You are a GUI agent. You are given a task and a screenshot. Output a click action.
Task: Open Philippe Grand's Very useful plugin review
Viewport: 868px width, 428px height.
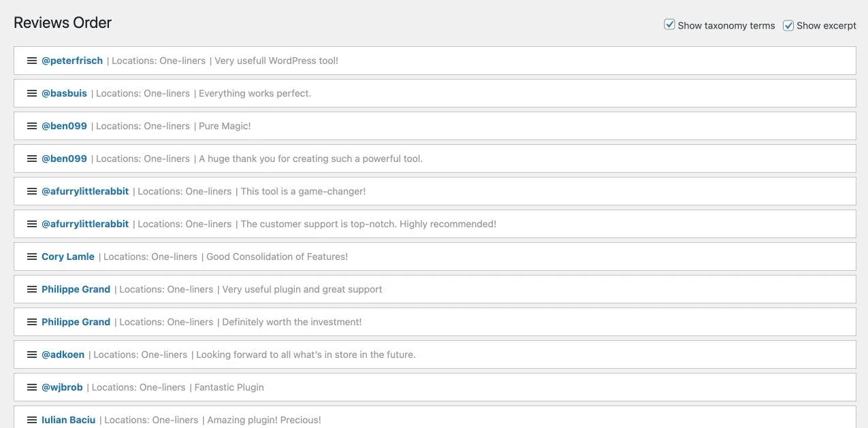pos(76,289)
